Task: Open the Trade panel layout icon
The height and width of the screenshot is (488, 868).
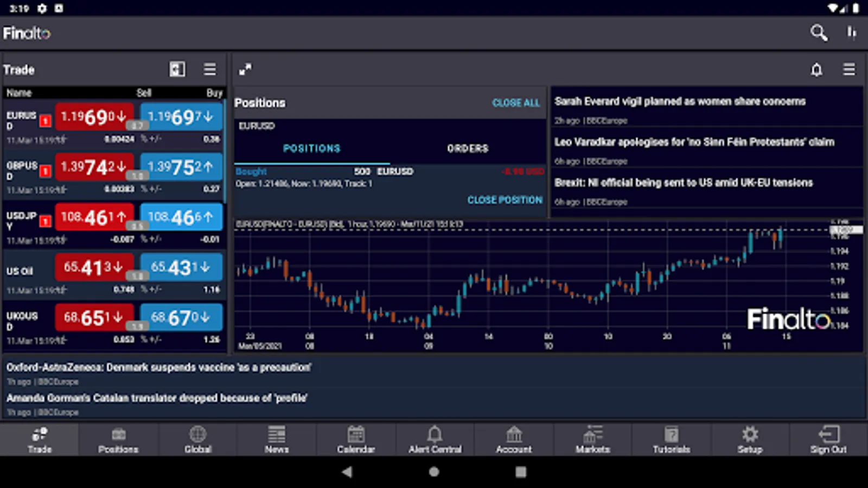Action: click(x=177, y=69)
